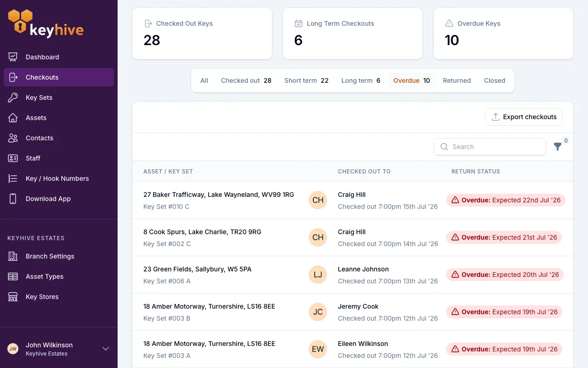588x368 pixels.
Task: Open the Overdue Keys summary card
Action: (503, 34)
